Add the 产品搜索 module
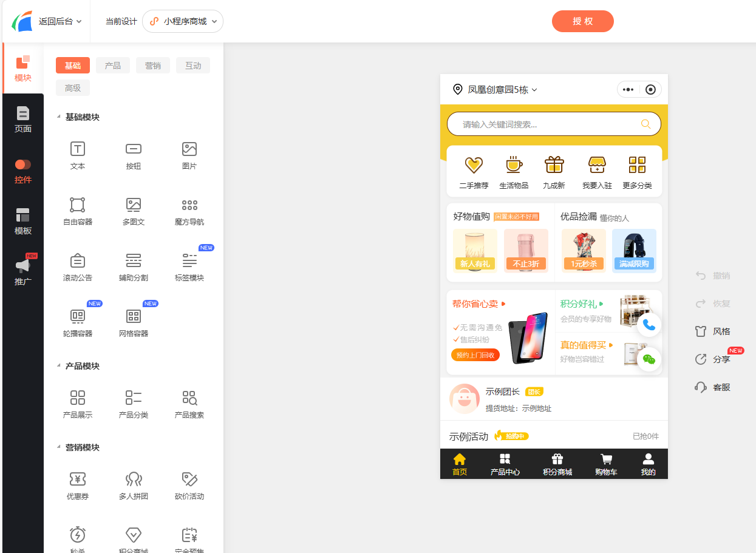756x553 pixels. 189,405
